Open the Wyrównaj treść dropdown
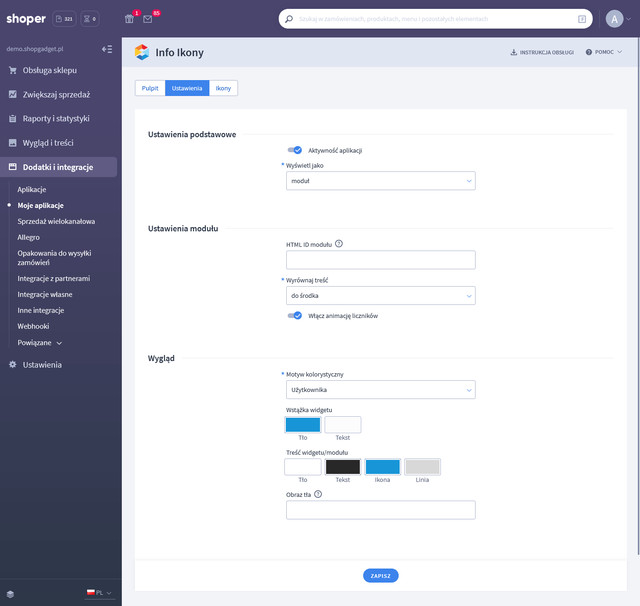Image resolution: width=640 pixels, height=606 pixels. (380, 296)
